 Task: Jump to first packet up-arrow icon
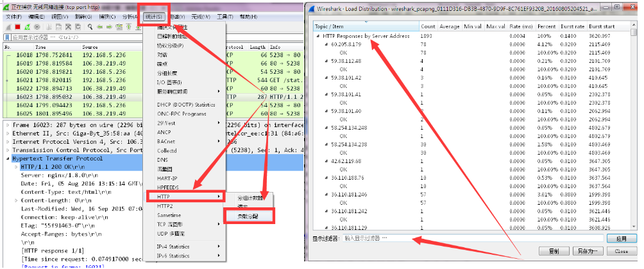tap(128, 27)
